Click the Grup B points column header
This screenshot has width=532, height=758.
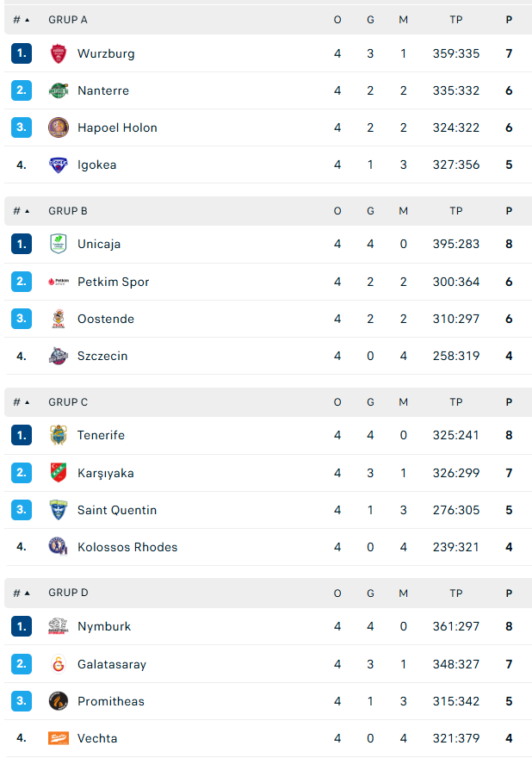[x=509, y=211]
